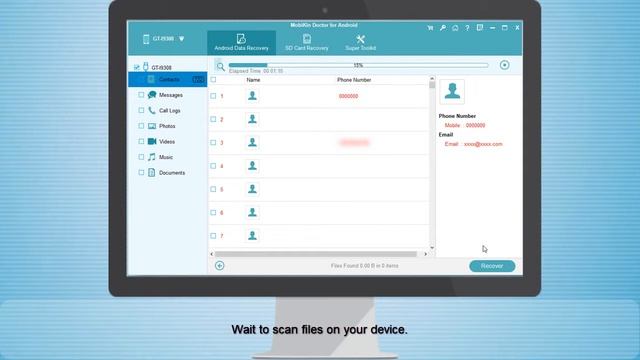
Task: Open the Photos picture icon
Action: click(x=152, y=126)
